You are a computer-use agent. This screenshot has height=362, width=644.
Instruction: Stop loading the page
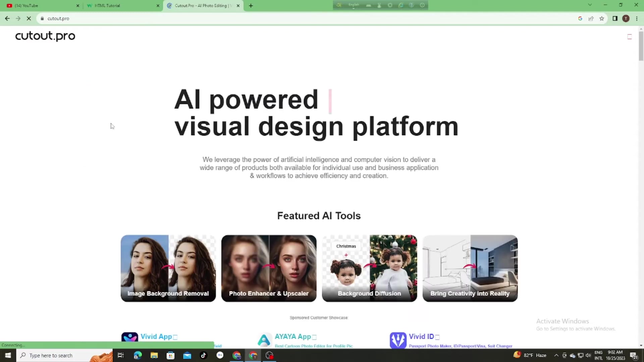(29, 18)
